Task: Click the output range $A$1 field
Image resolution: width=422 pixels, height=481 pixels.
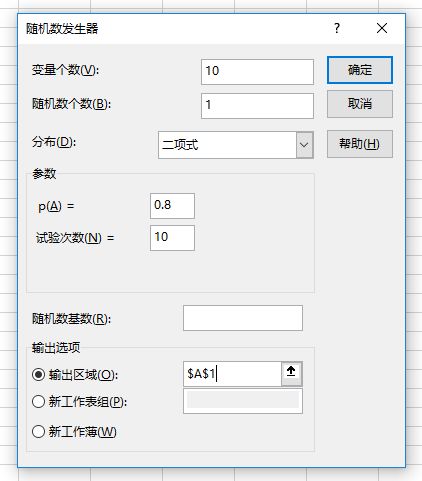Action: [232, 374]
